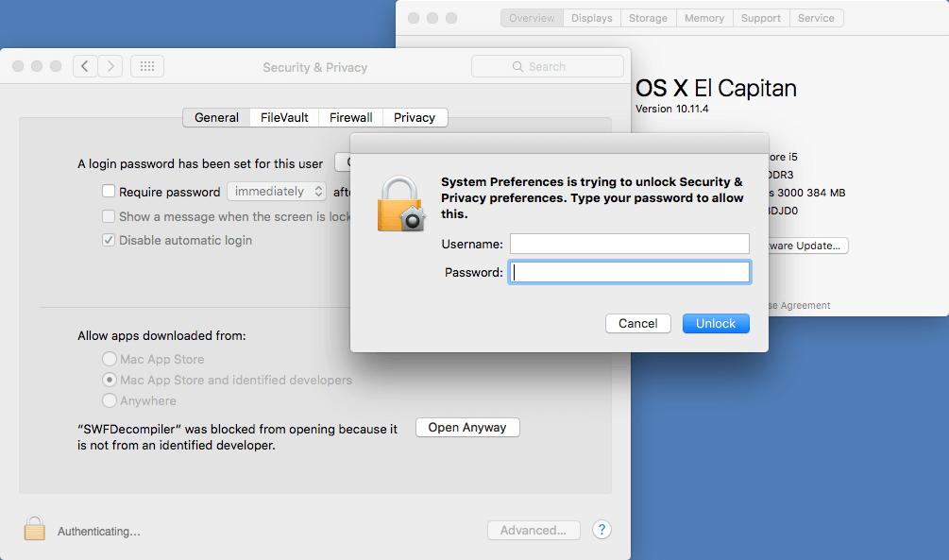Click the Password input field
The image size is (949, 560).
[x=630, y=272]
